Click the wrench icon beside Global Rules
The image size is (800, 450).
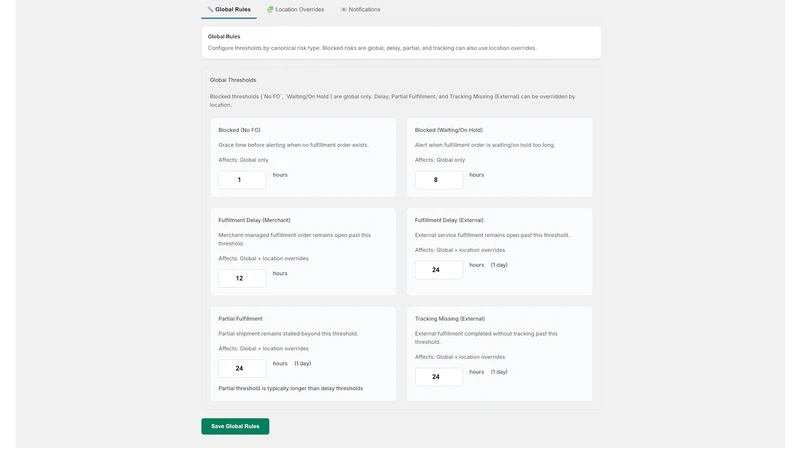210,9
